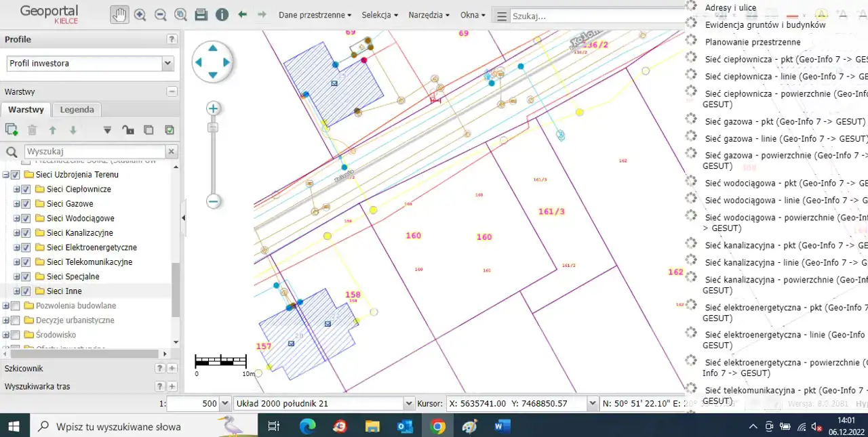Image resolution: width=868 pixels, height=437 pixels.
Task: Open the Profil inwestora dropdown
Action: [x=167, y=63]
